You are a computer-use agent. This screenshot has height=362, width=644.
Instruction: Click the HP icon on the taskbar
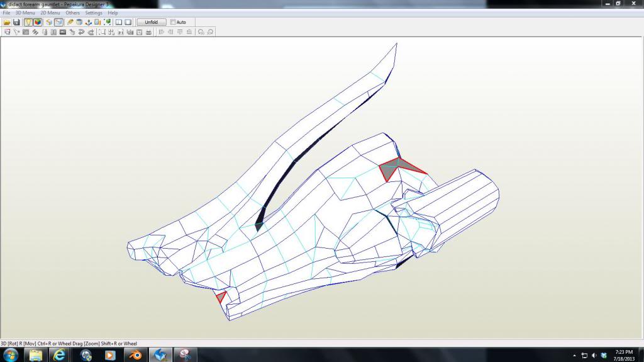[86, 354]
